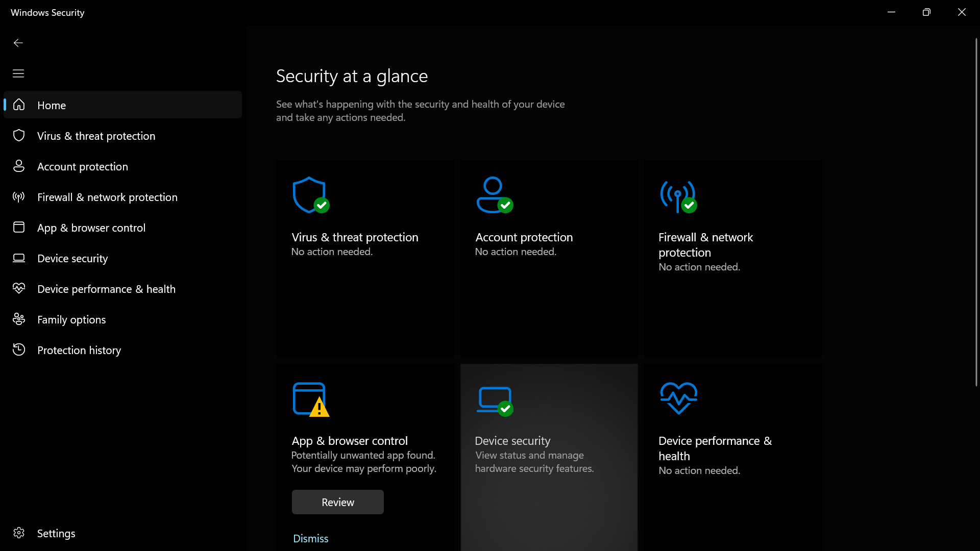Viewport: 980px width, 551px height.
Task: Click the Firewall & network protection icon
Action: pos(678,195)
